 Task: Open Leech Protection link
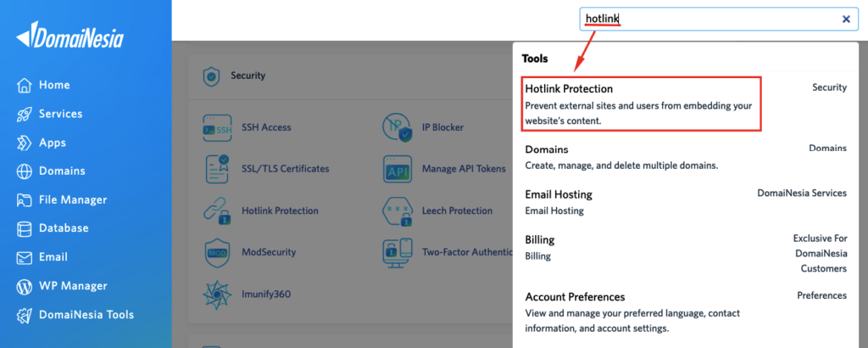(457, 211)
